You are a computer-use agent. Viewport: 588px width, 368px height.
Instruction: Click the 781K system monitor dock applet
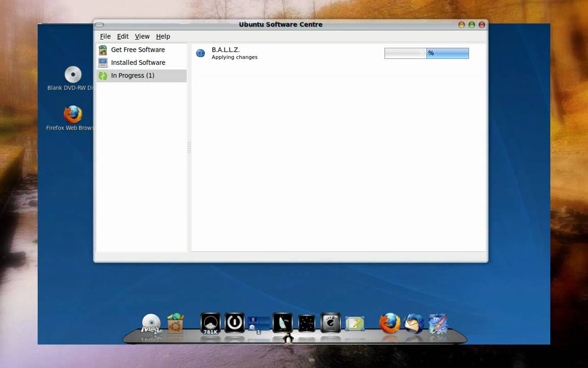coord(210,324)
